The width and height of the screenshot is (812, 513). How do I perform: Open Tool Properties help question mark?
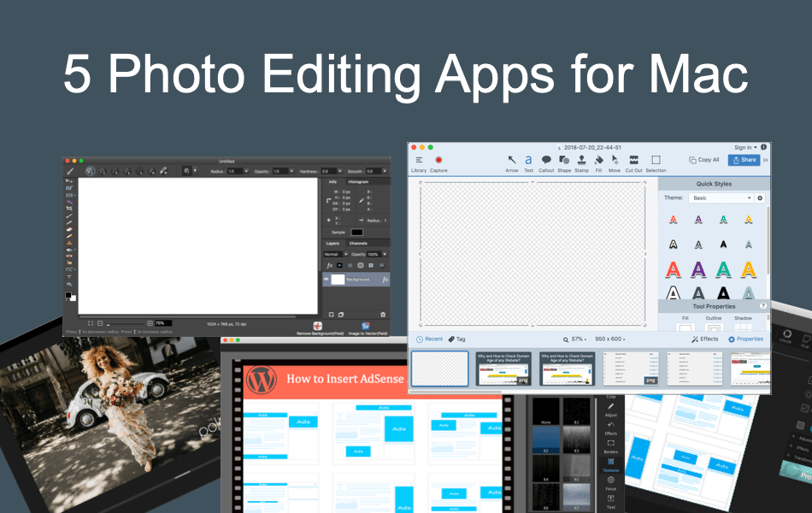(x=762, y=306)
